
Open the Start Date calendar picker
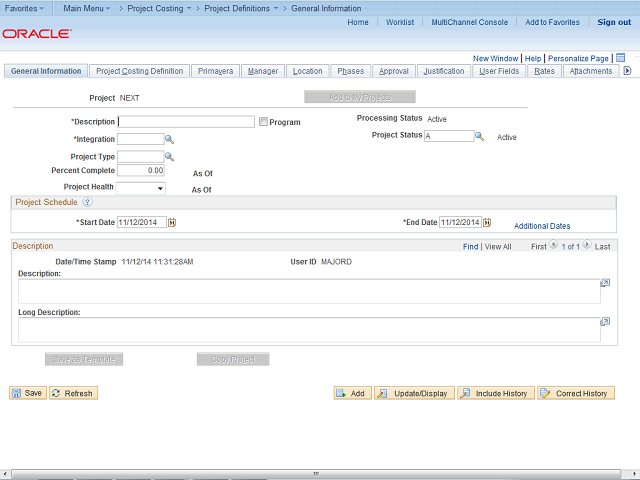click(172, 222)
